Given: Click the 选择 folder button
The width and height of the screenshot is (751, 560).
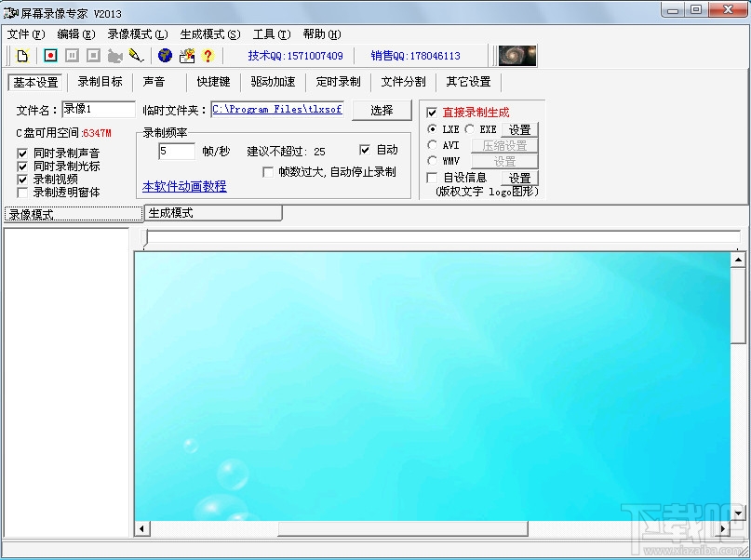Looking at the screenshot, I should pyautogui.click(x=382, y=111).
